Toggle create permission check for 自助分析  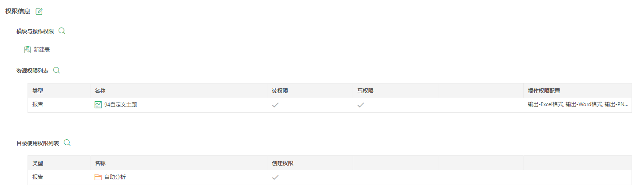(x=275, y=177)
